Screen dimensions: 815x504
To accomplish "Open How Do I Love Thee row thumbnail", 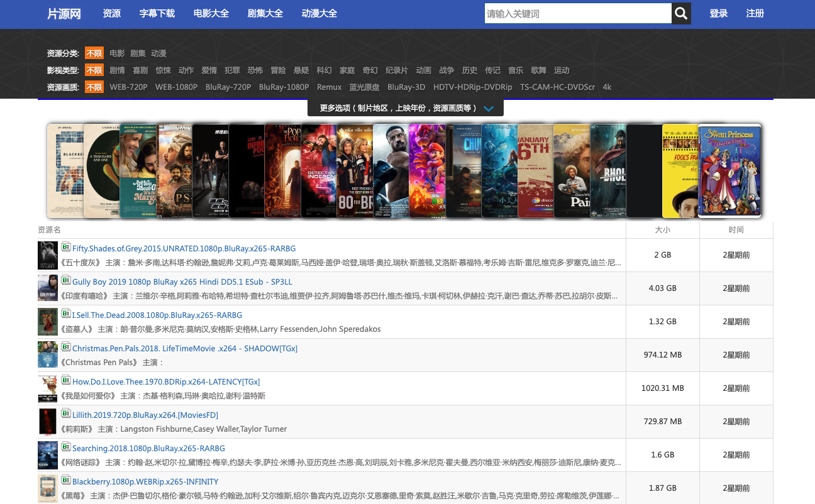I will click(x=48, y=388).
